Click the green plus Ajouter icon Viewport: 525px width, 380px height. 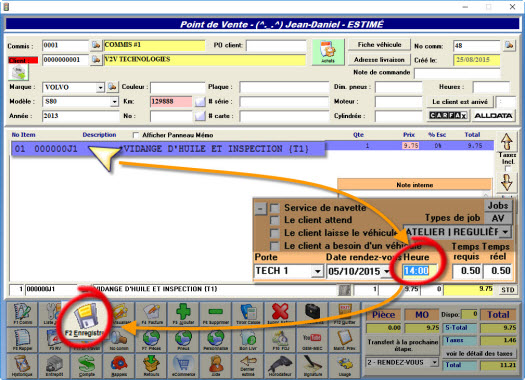(x=183, y=314)
